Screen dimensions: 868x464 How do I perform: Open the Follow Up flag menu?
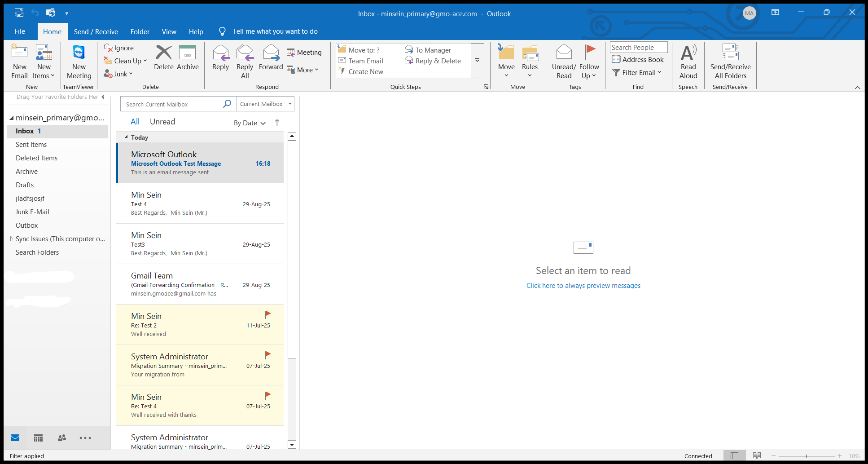(589, 62)
